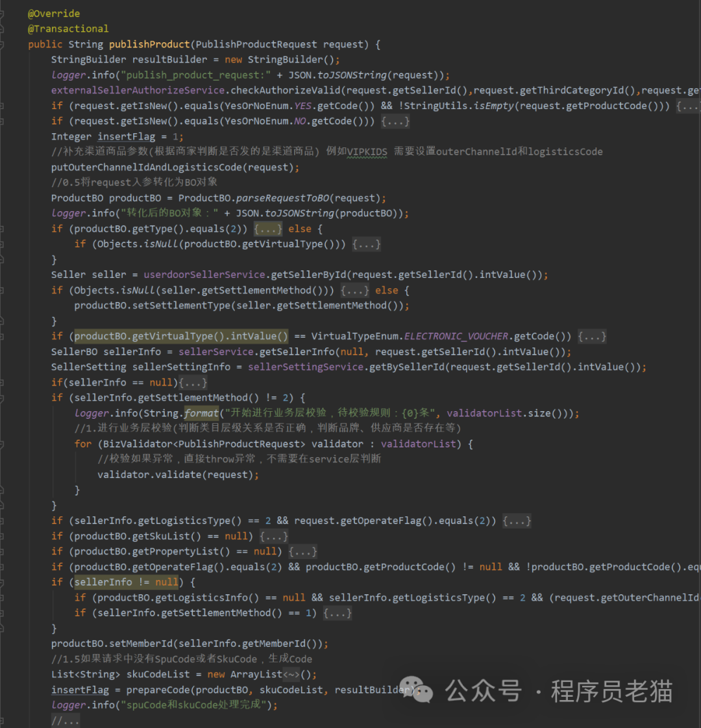Click the highlighted 'format' method in String.format
Screen dimensions: 701x728
201,413
